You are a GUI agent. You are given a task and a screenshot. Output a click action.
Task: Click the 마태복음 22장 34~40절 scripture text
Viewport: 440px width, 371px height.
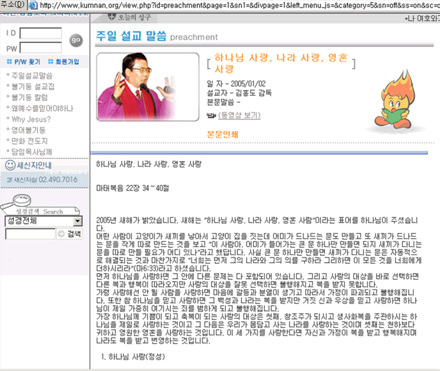click(x=133, y=188)
